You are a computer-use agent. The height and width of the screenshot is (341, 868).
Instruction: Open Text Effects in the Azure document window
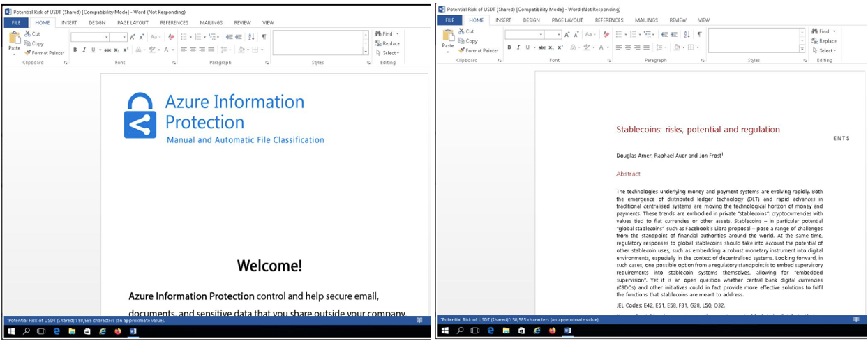pos(139,50)
